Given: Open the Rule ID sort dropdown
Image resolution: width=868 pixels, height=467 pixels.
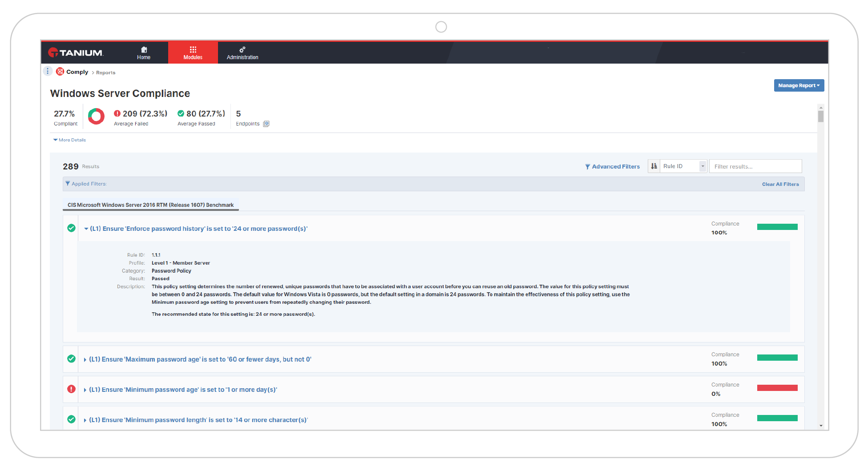Looking at the screenshot, I should (x=683, y=166).
